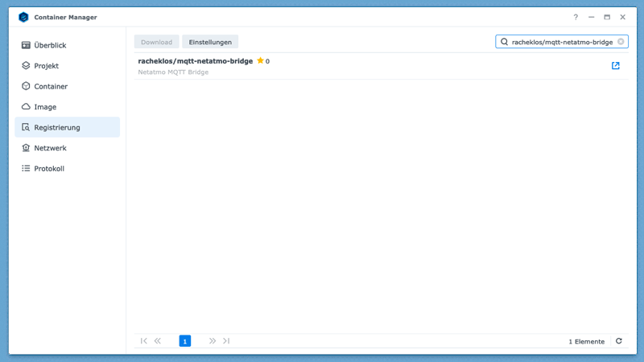Screen dimensions: 644x362
Task: Click the Container Manager logo icon
Action: click(x=23, y=17)
